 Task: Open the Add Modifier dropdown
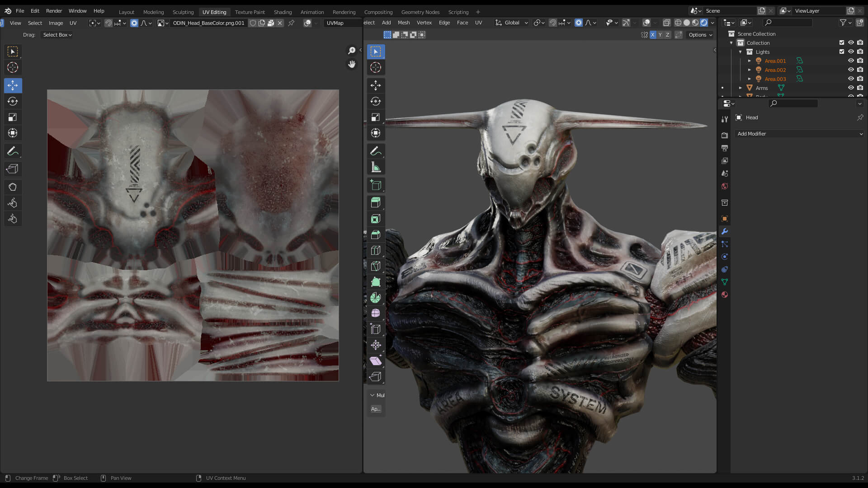[x=799, y=134]
